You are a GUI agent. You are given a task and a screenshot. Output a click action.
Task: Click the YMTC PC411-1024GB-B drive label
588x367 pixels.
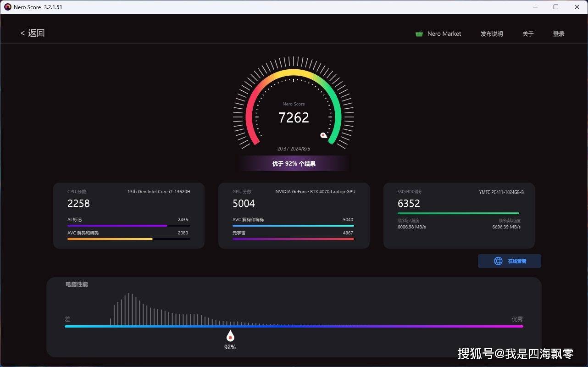[x=501, y=192]
